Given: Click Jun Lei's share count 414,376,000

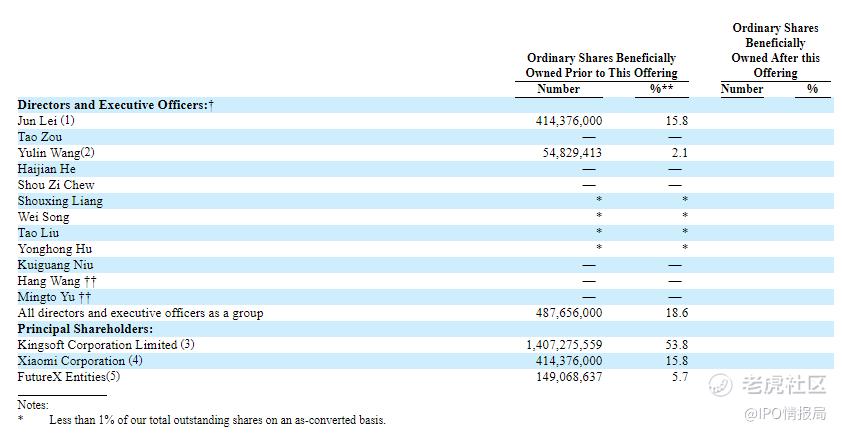Looking at the screenshot, I should (569, 121).
